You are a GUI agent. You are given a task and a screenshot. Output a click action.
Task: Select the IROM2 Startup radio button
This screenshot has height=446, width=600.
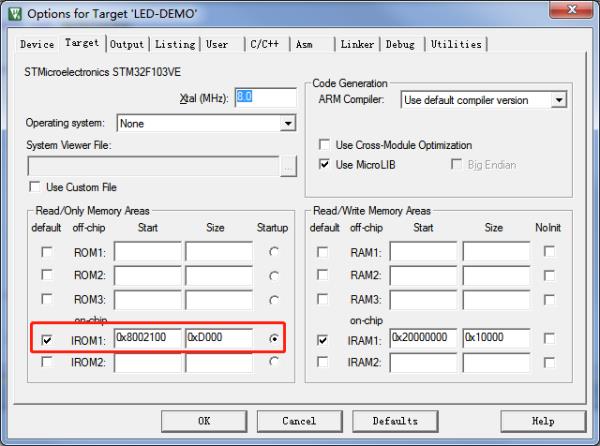click(273, 362)
